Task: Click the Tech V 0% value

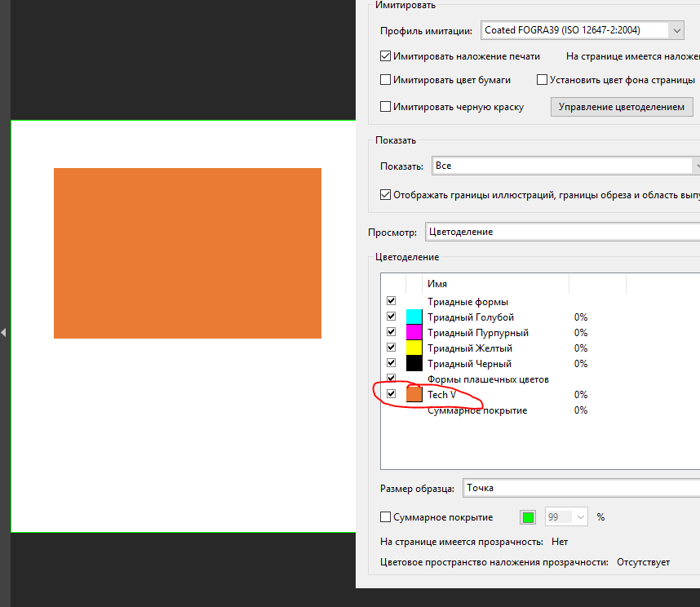Action: [x=581, y=395]
